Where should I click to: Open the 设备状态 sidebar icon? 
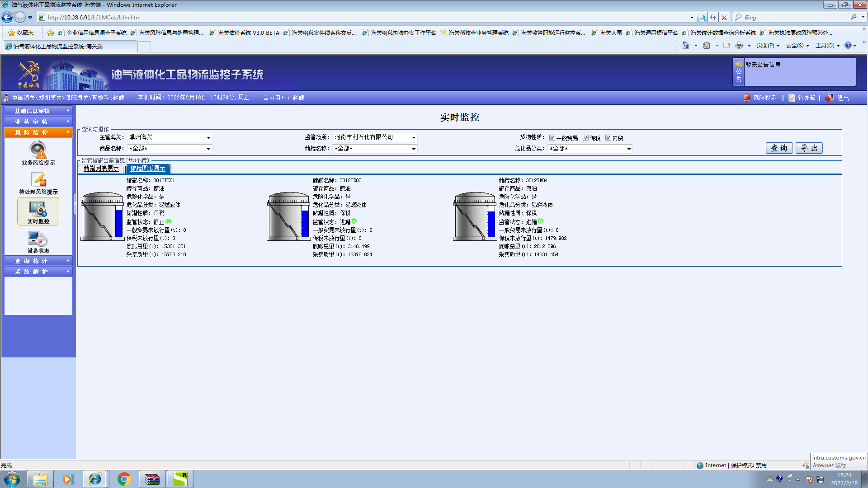pyautogui.click(x=38, y=239)
